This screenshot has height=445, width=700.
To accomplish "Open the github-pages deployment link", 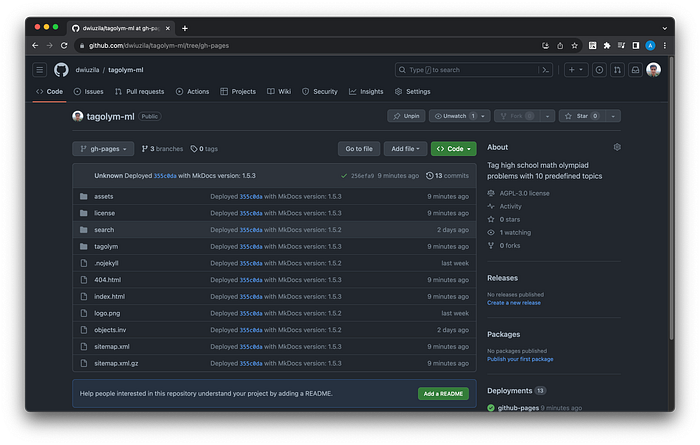I will tap(518, 408).
